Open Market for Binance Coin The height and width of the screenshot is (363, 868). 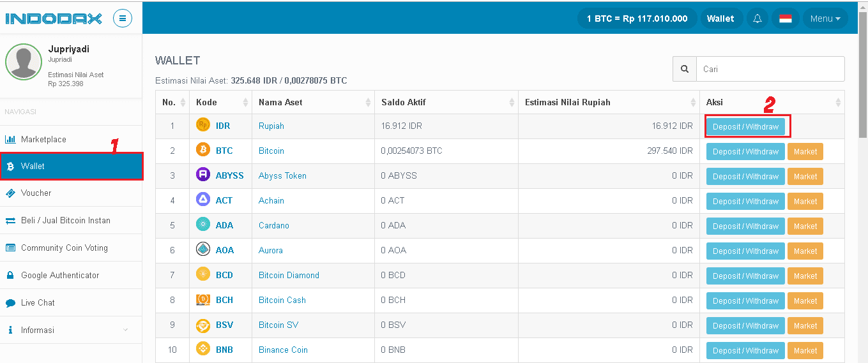pyautogui.click(x=805, y=350)
